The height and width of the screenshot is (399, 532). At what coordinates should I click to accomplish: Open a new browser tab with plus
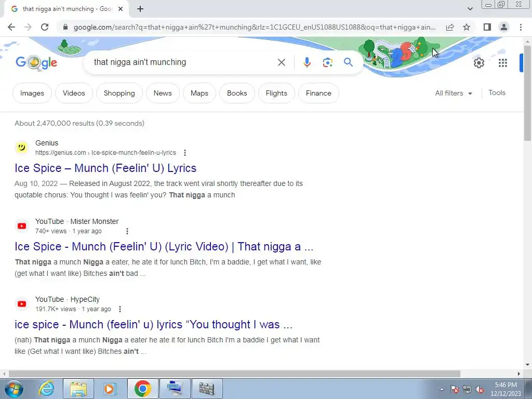(x=140, y=9)
